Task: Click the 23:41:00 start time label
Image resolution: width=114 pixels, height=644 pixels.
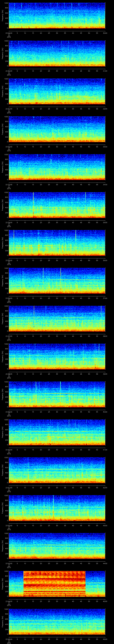Action: coord(9,488)
